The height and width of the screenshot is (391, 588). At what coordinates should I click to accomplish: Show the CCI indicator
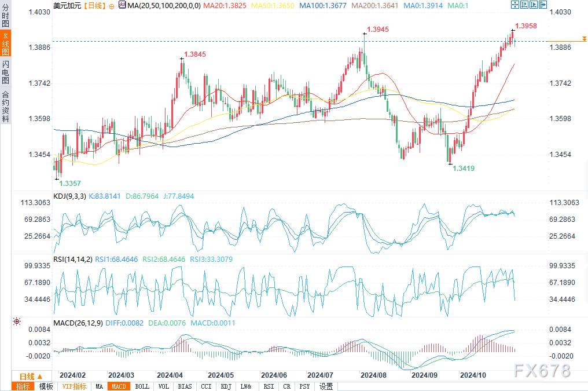pyautogui.click(x=205, y=386)
